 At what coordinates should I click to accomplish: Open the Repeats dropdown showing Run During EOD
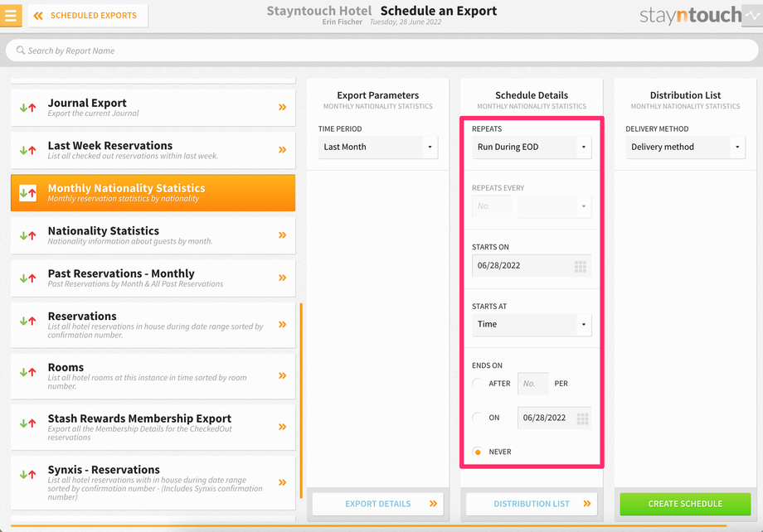532,147
